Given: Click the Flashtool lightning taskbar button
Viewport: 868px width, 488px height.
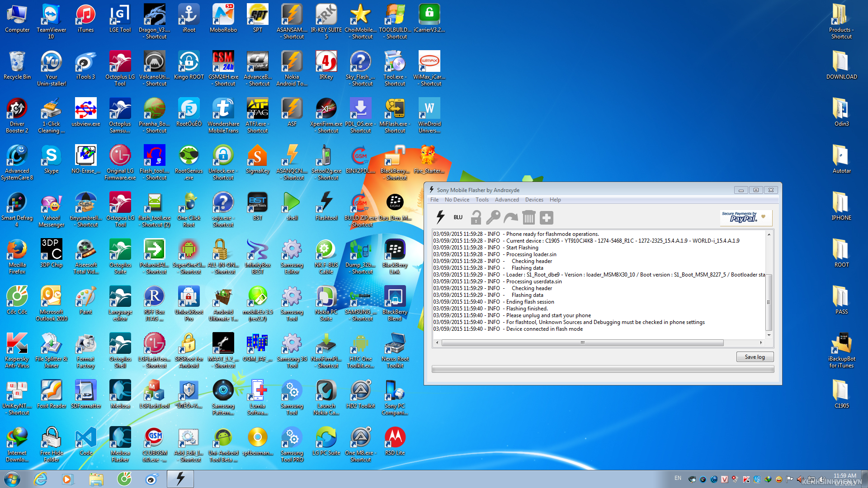Looking at the screenshot, I should pyautogui.click(x=180, y=479).
